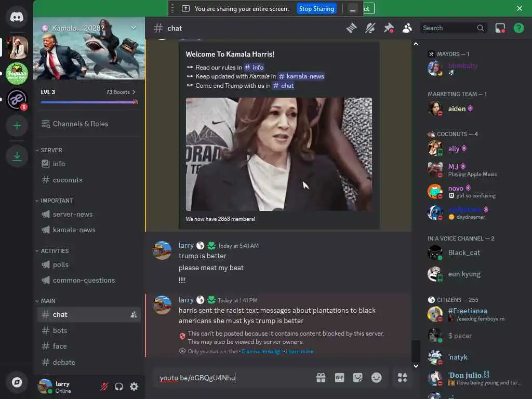Open the info channel in sidebar
The width and height of the screenshot is (532, 399).
pos(89,164)
